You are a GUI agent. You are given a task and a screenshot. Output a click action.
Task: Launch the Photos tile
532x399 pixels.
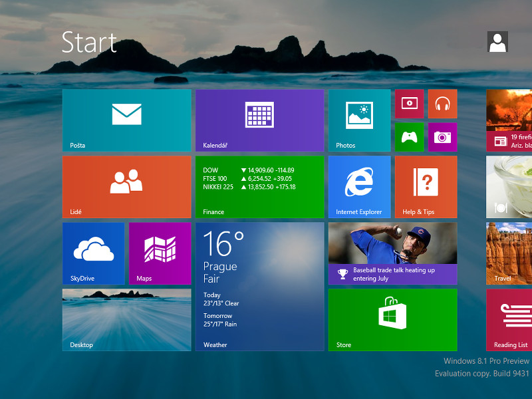(x=360, y=120)
